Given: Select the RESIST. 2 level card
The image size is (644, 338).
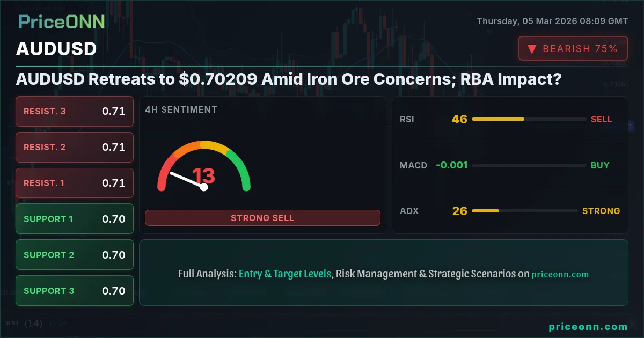Looking at the screenshot, I should 75,147.
